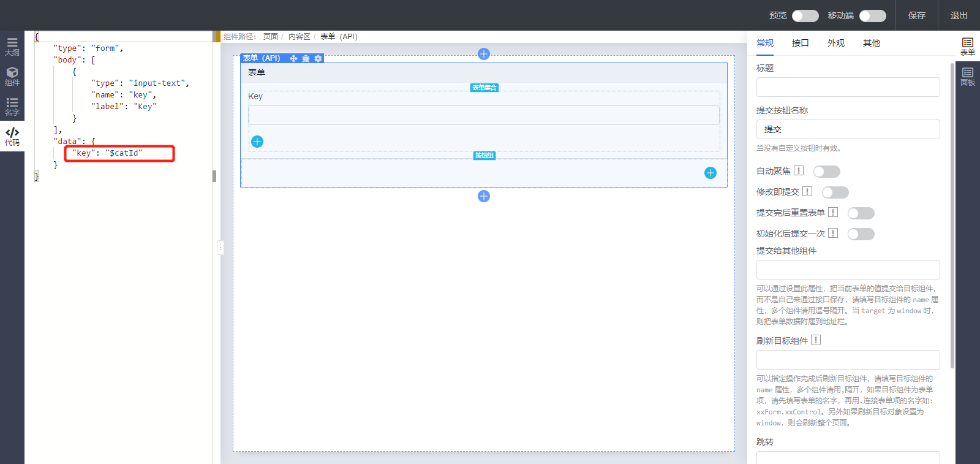Switch to the 接口 tab

pos(801,43)
